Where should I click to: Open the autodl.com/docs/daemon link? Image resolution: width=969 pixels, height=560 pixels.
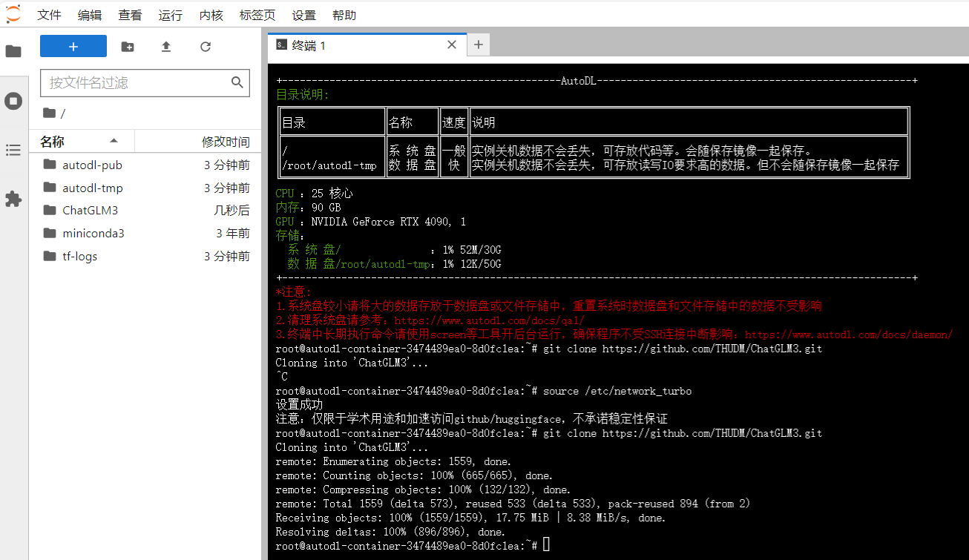849,335
